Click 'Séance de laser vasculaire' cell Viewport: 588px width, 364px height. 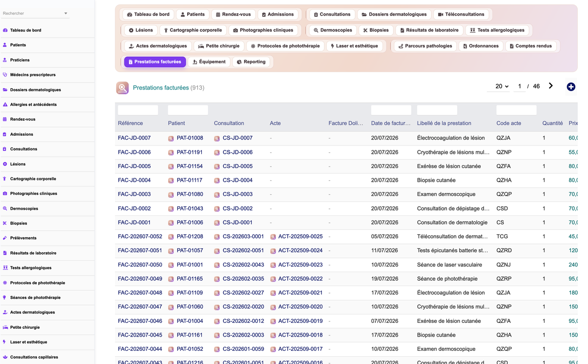[449, 265]
